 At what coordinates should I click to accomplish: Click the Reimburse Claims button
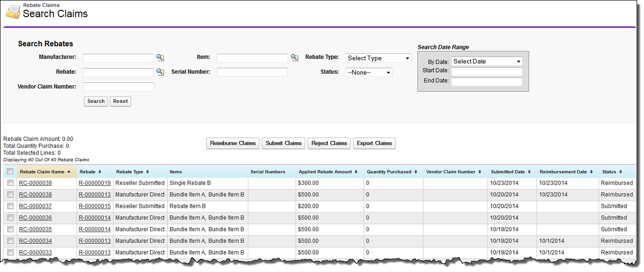click(x=233, y=143)
